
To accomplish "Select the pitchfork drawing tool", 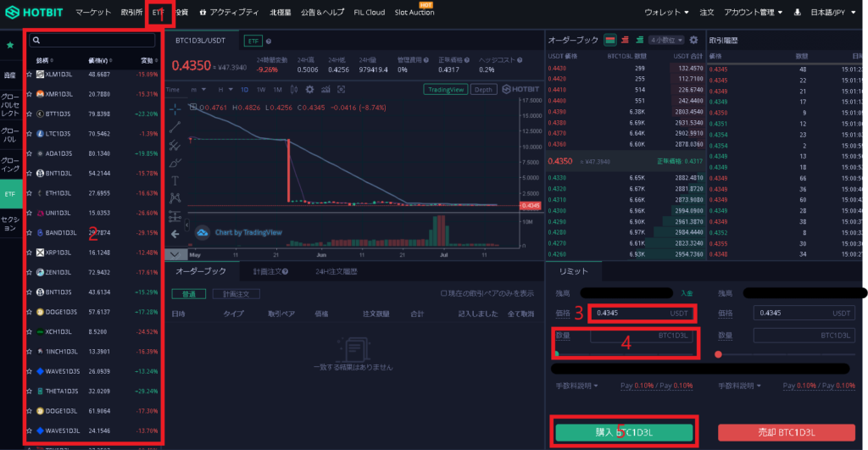I will click(175, 146).
